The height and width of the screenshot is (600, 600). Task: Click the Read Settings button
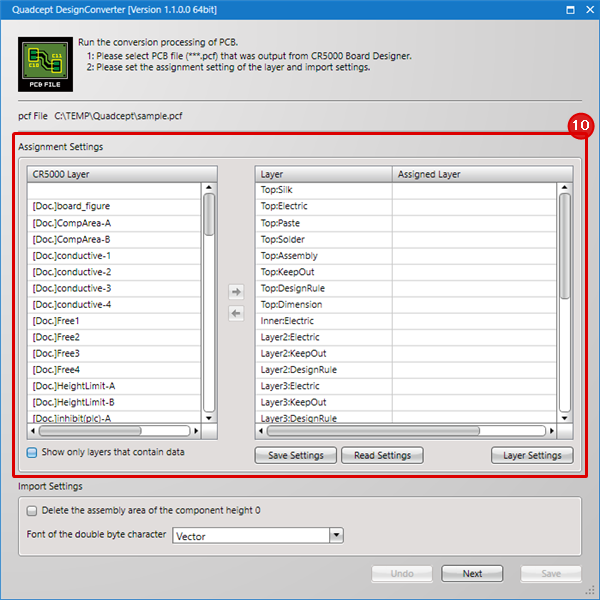coord(382,455)
